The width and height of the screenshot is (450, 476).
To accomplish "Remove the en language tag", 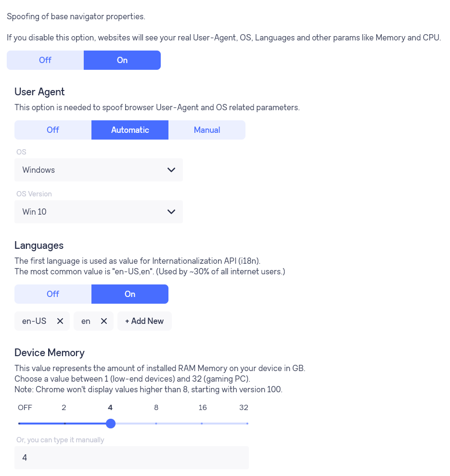I will 104,321.
